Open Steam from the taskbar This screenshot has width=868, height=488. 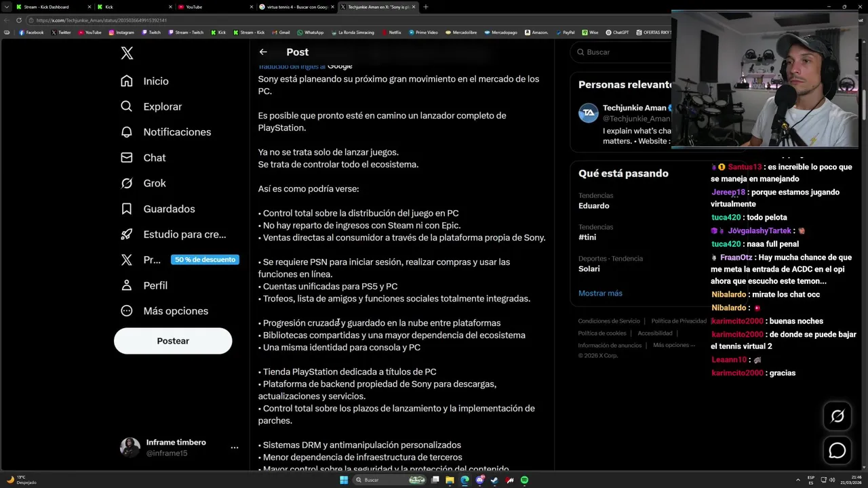(494, 480)
